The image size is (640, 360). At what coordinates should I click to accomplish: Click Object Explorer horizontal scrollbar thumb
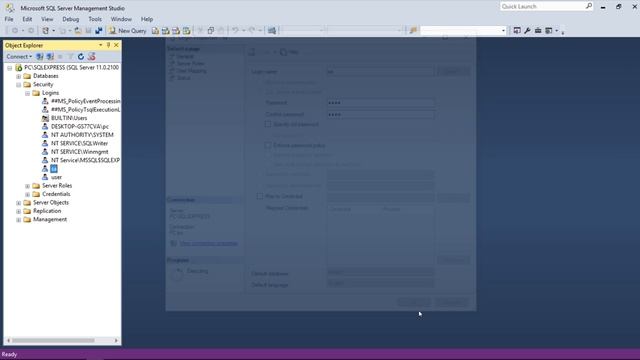[53, 340]
